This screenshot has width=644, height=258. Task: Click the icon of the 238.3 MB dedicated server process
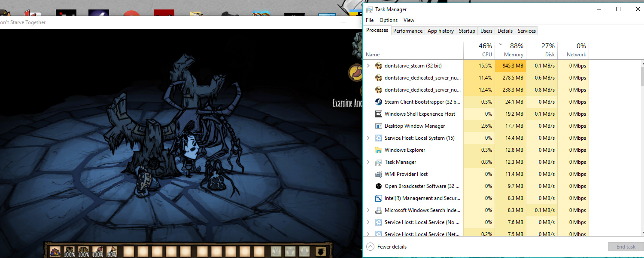coord(378,90)
